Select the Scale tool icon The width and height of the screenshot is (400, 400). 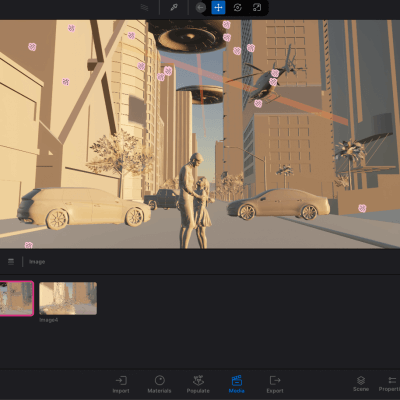[x=257, y=8]
